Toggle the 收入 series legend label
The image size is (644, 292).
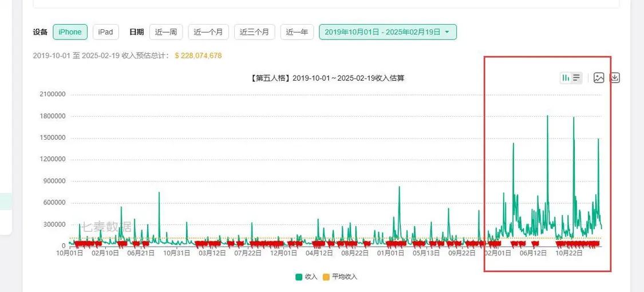point(311,277)
